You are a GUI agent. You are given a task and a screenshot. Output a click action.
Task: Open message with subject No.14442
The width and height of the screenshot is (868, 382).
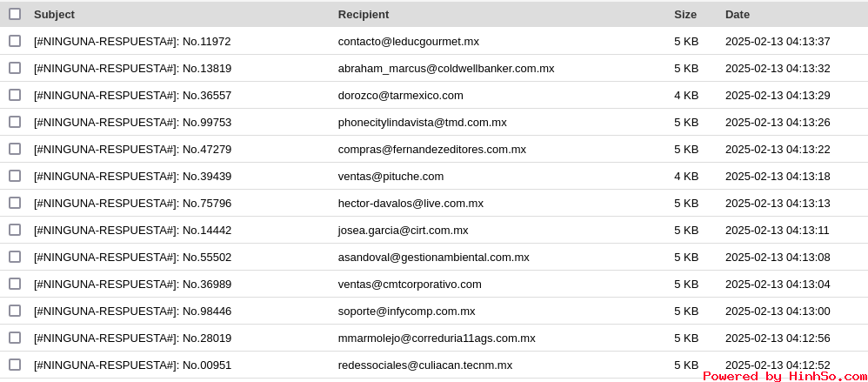tap(133, 231)
